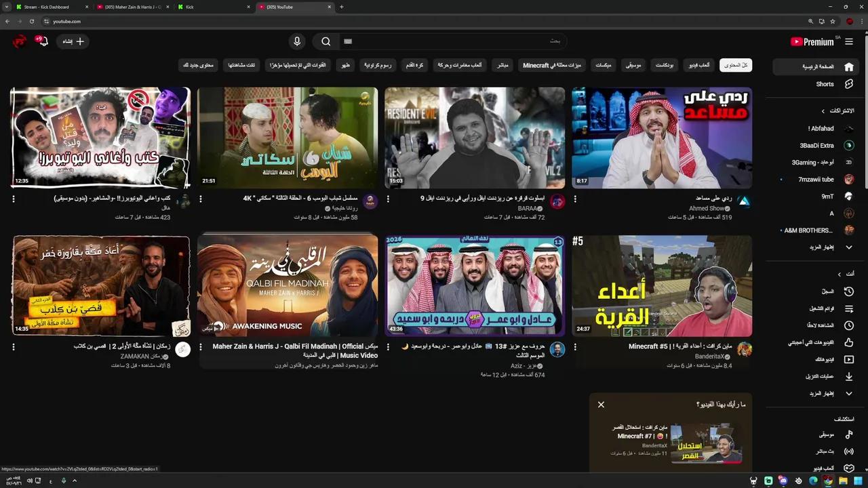Open أنت section header arrow
This screenshot has height=488, width=868.
pyautogui.click(x=840, y=274)
